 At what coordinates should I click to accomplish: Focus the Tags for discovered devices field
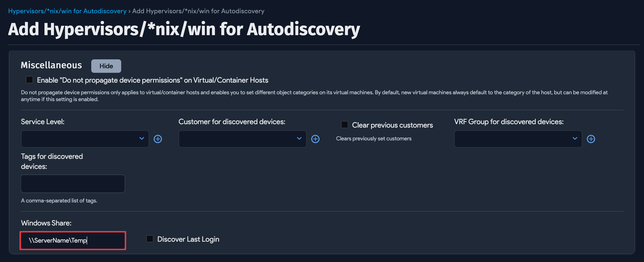[73, 184]
